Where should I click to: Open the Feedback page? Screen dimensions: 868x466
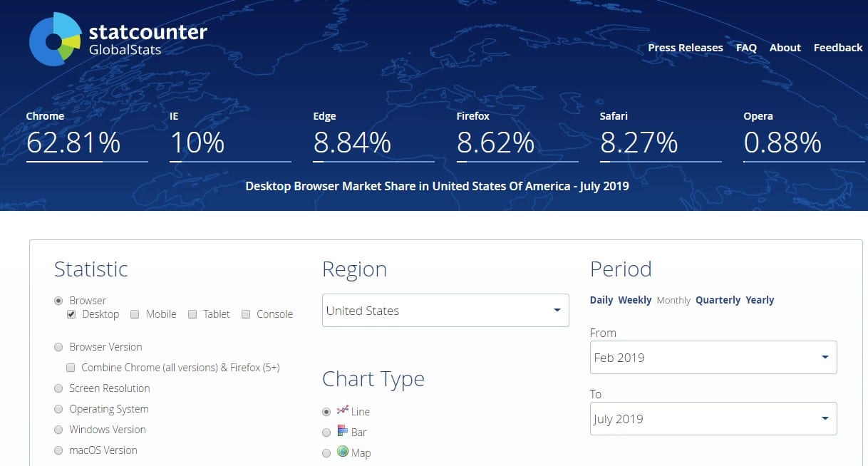[838, 48]
